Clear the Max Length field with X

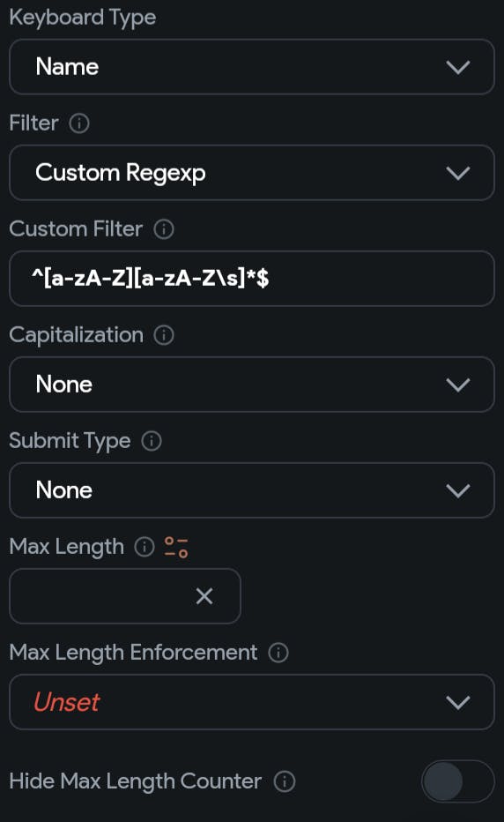click(204, 596)
